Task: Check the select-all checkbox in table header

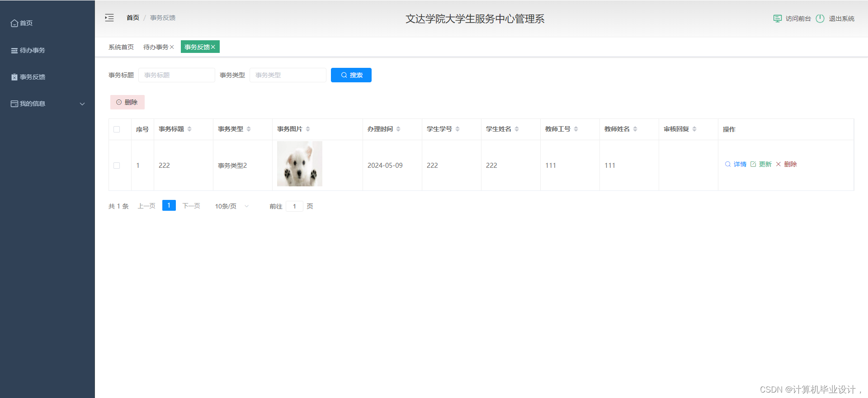Action: click(x=117, y=129)
